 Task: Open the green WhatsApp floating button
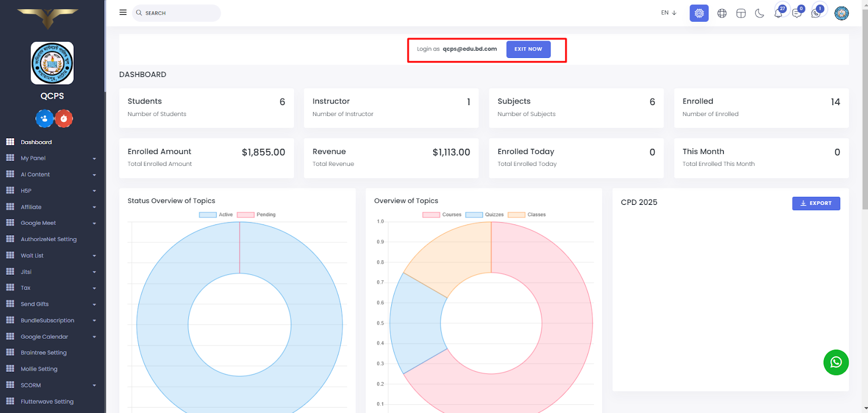click(835, 362)
